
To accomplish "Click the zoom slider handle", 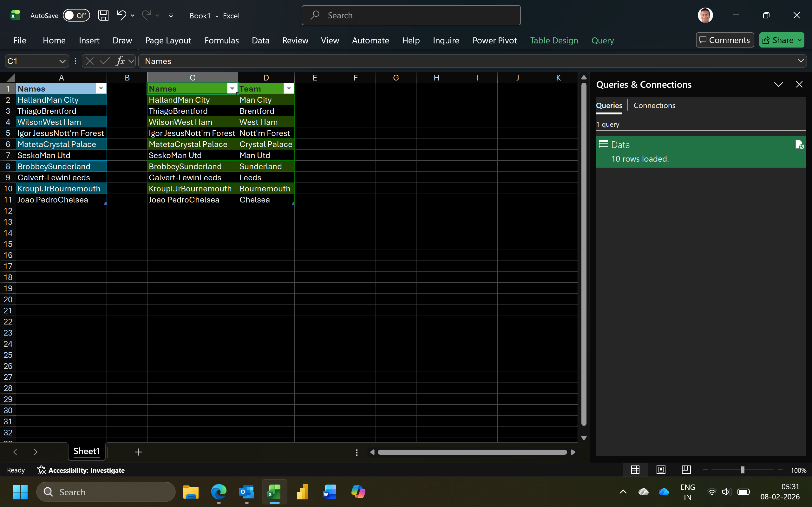I will point(743,470).
